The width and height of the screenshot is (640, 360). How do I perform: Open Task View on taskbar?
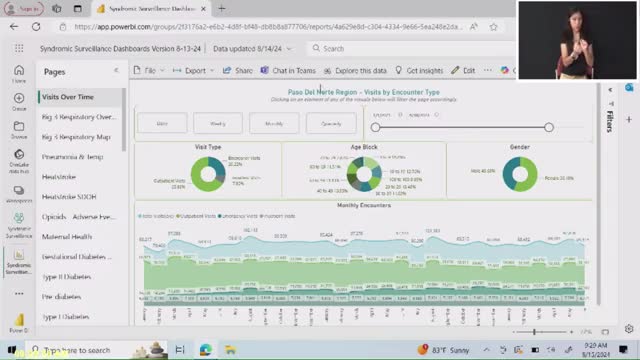[x=180, y=350]
